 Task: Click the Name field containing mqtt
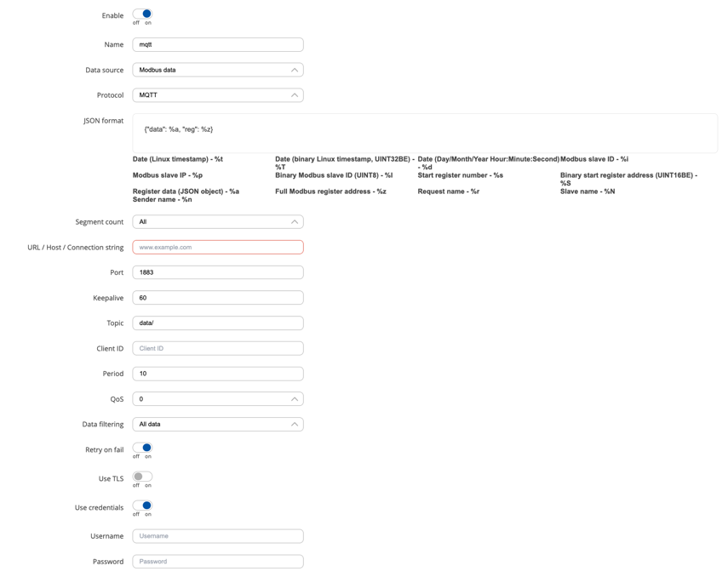(217, 44)
